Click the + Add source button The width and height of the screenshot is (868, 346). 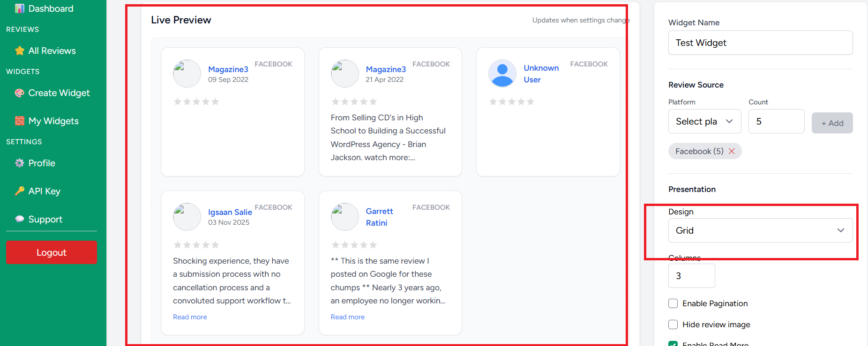tap(832, 123)
